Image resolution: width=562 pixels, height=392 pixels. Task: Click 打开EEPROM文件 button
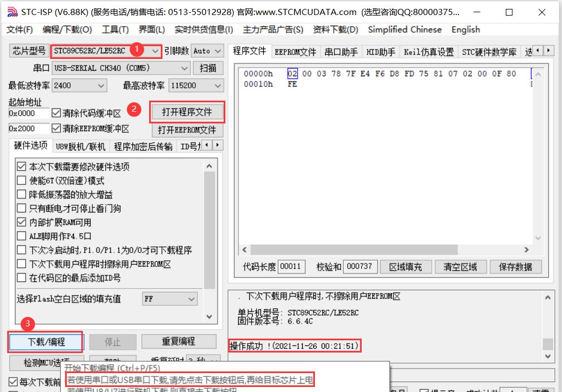point(187,130)
